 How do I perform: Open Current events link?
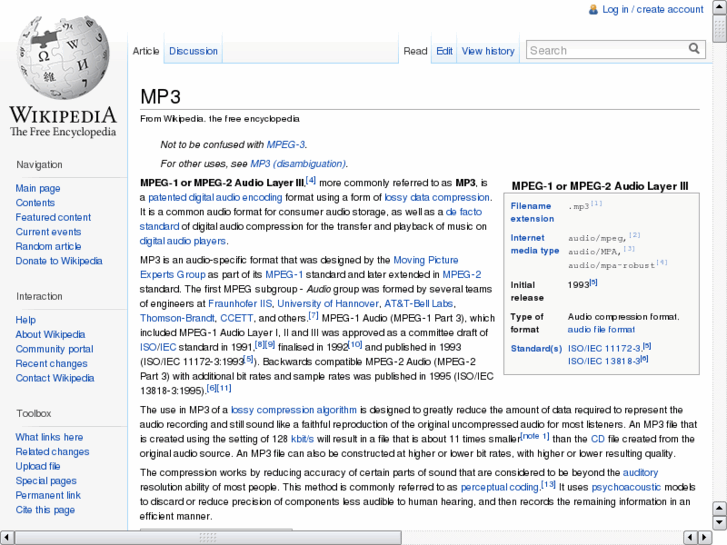click(x=48, y=232)
